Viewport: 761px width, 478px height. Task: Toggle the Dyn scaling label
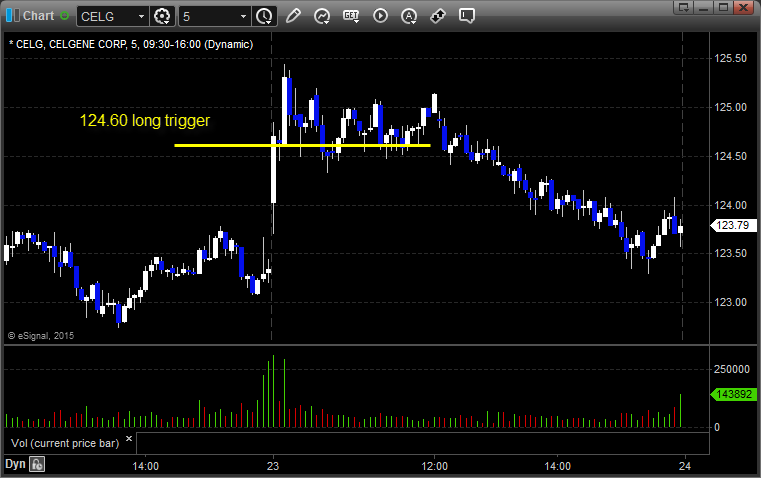click(15, 464)
